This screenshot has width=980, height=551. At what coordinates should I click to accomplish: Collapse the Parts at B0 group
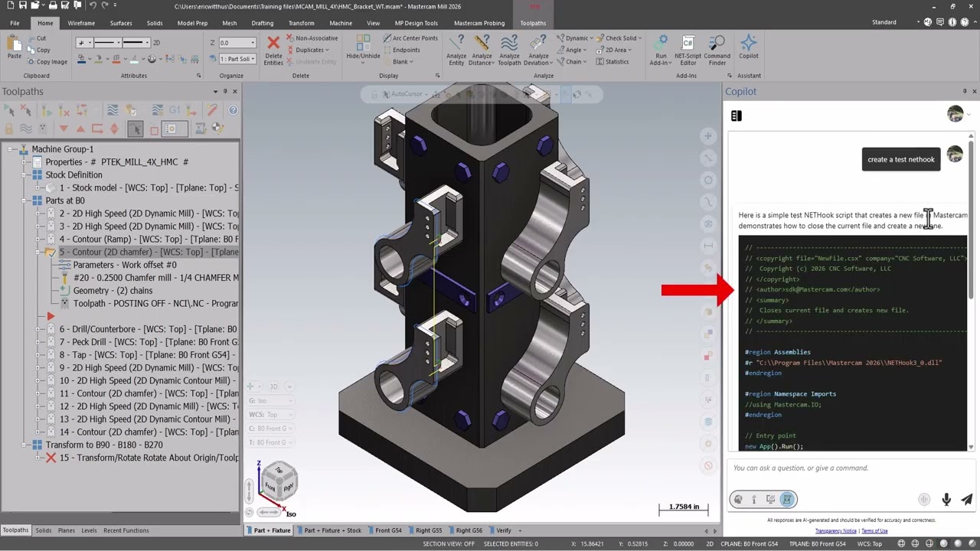pos(25,201)
